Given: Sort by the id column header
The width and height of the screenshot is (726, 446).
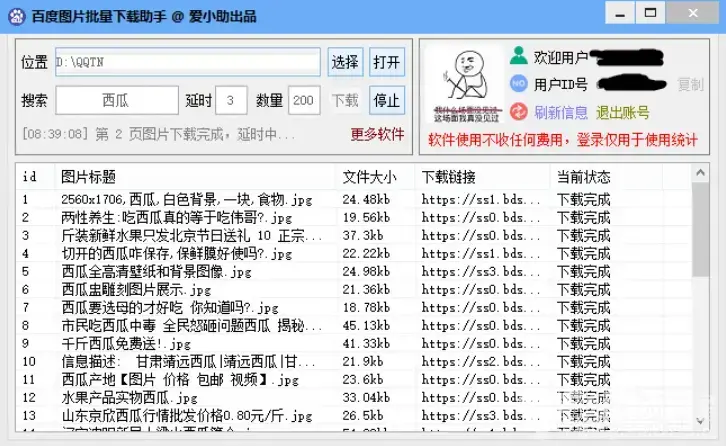Looking at the screenshot, I should pyautogui.click(x=35, y=176).
